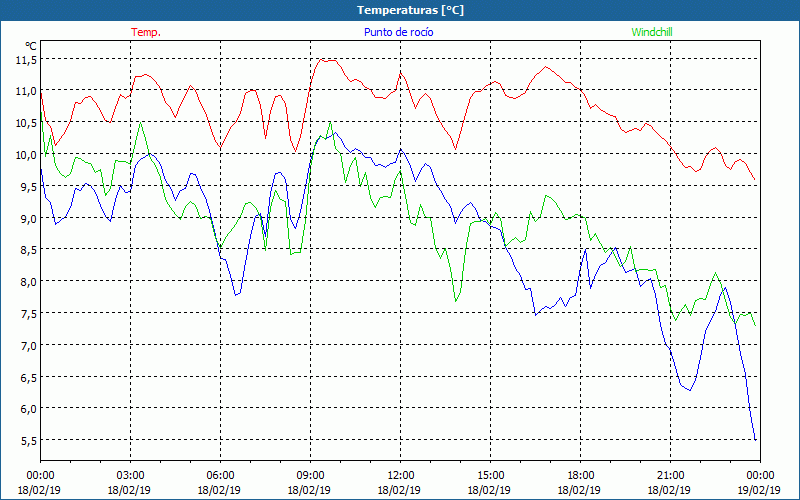Click the 10,0 y-axis value
This screenshot has height=500, width=800.
point(27,155)
